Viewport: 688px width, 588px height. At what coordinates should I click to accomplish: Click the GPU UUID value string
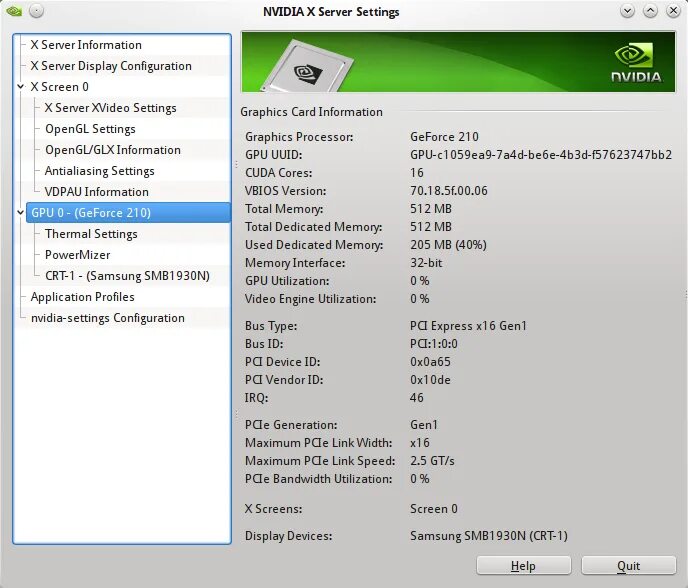point(541,155)
